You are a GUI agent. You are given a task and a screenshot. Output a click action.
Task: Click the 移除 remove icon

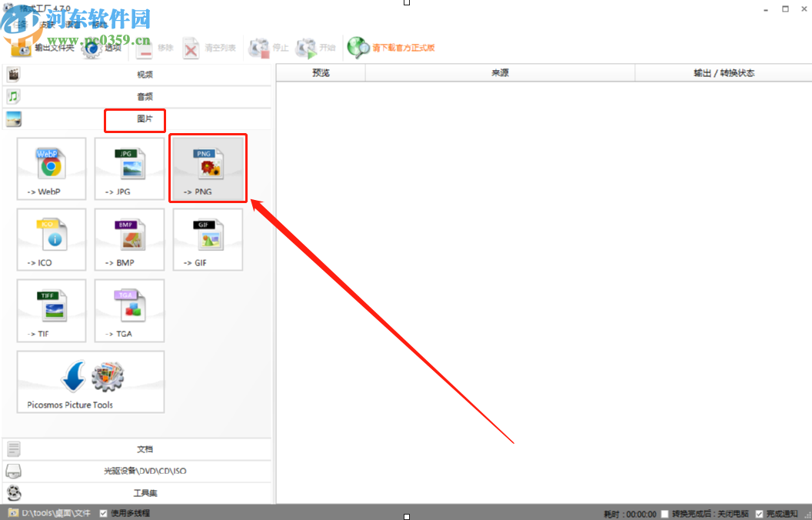(145, 48)
